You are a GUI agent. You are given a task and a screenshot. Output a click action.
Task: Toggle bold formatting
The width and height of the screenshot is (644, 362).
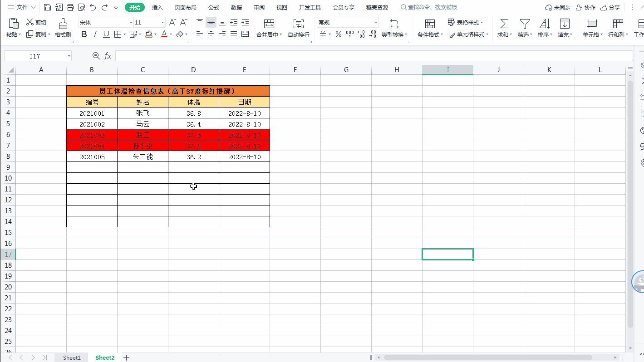84,34
